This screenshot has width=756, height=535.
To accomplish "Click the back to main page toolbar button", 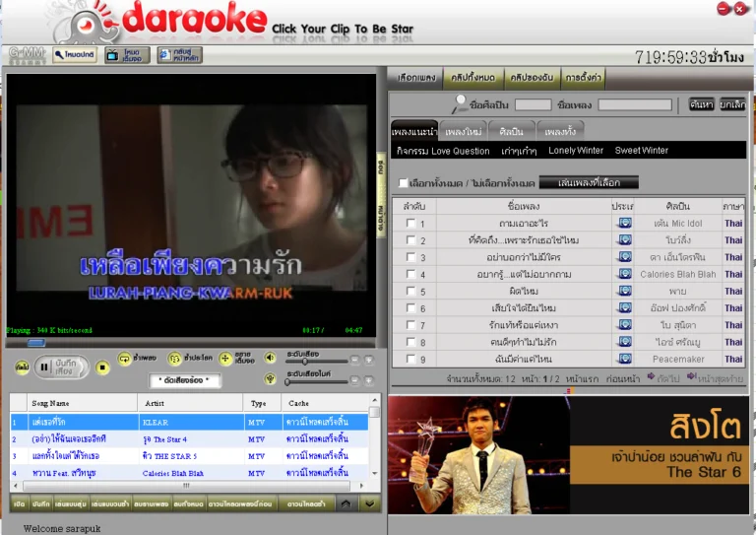I will tap(179, 55).
